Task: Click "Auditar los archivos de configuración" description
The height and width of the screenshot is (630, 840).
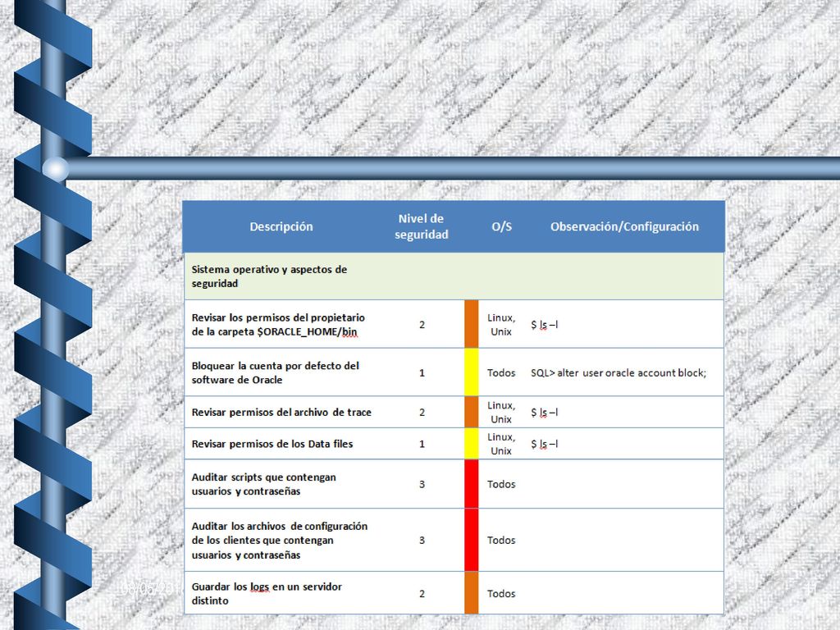Action: point(280,541)
